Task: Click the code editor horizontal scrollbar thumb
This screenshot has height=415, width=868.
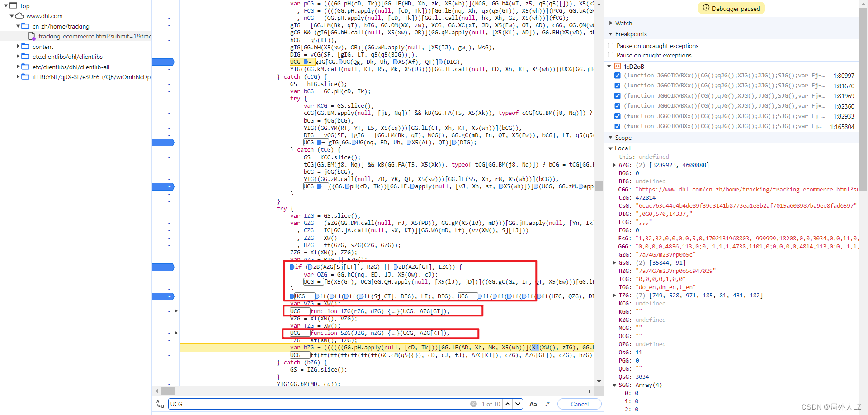Action: [x=168, y=391]
